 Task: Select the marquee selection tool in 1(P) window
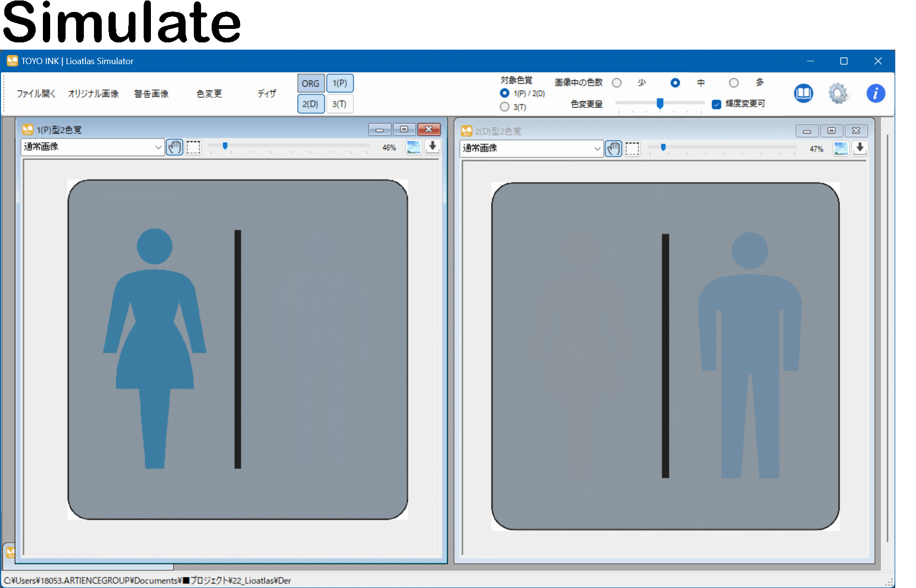(x=193, y=147)
